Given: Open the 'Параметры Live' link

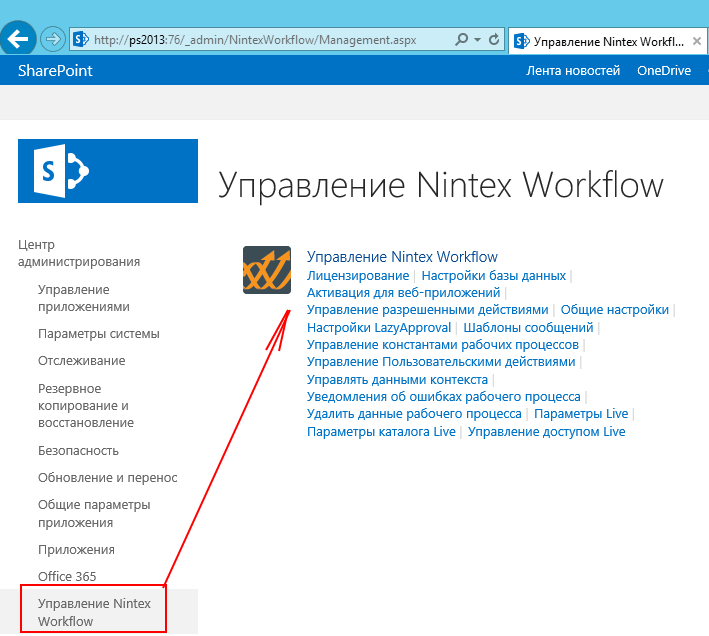Looking at the screenshot, I should 581,414.
